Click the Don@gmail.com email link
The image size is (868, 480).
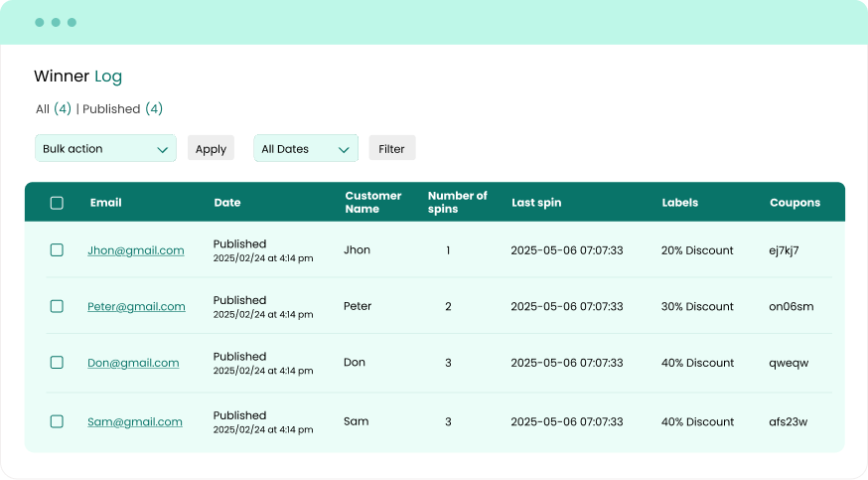click(133, 363)
